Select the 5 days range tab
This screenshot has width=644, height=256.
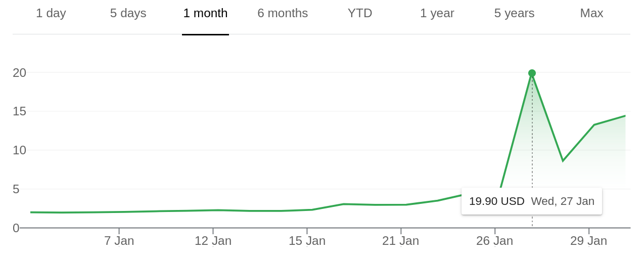128,13
